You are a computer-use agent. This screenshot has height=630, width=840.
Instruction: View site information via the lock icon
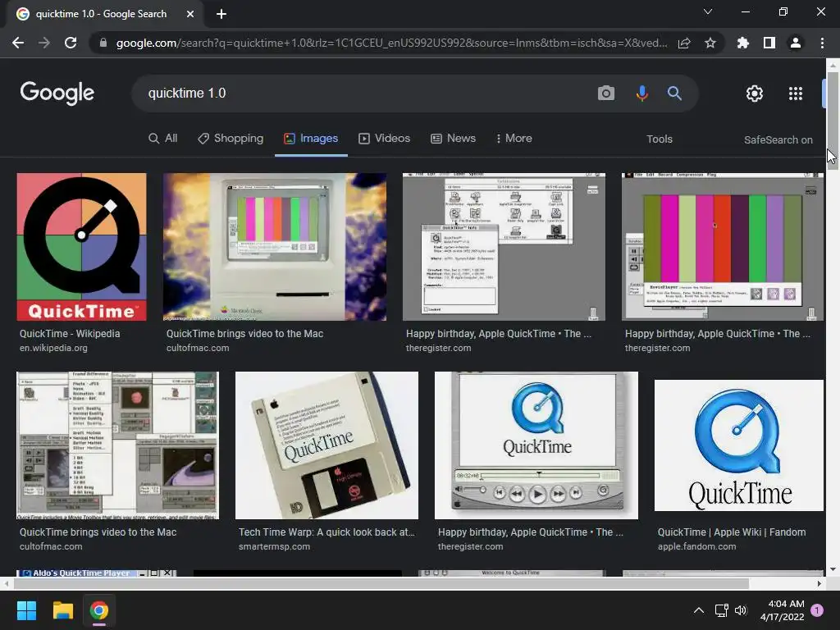coord(103,43)
